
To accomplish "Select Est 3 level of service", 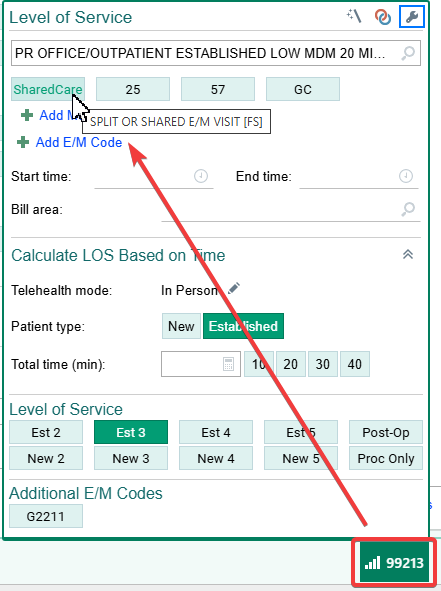I will click(131, 432).
